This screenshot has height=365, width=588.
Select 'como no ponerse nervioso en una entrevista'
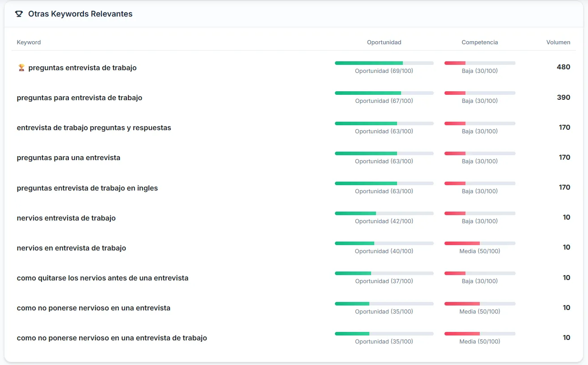pos(94,308)
